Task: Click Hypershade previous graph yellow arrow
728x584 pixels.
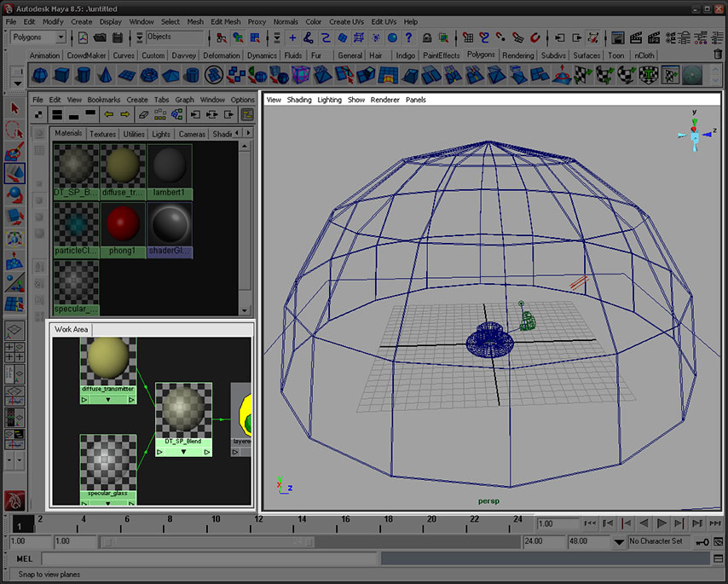Action: tap(108, 114)
